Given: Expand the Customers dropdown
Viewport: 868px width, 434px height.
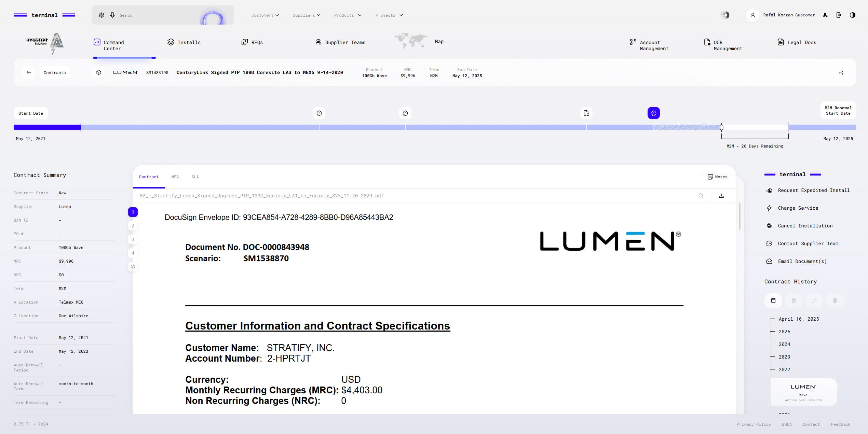Looking at the screenshot, I should pos(265,15).
